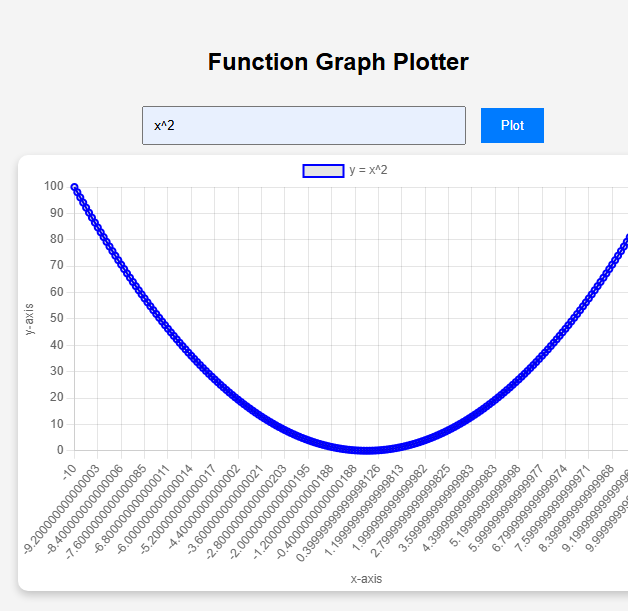Click the parabola's lowest point near y = 0
The width and height of the screenshot is (628, 611).
tap(367, 450)
